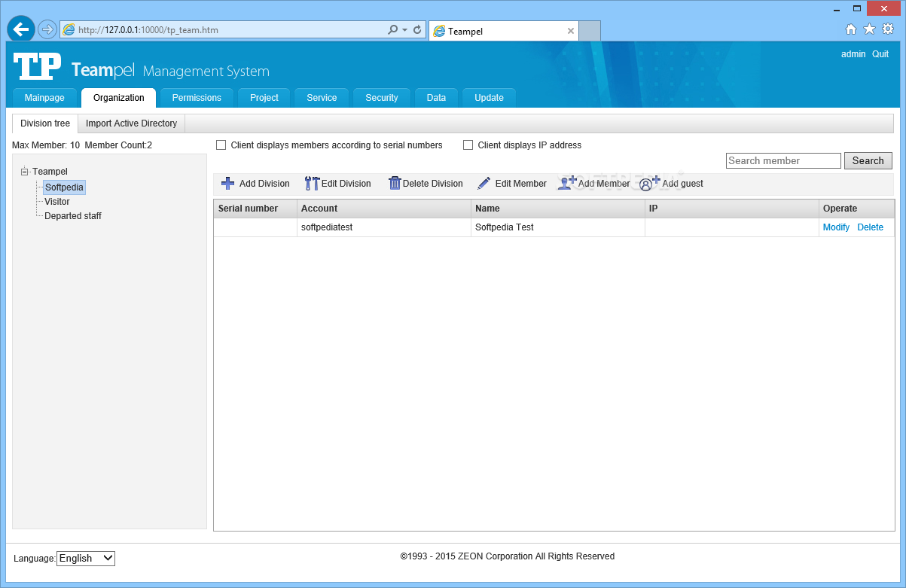Image resolution: width=906 pixels, height=588 pixels.
Task: Open browser settings gear icon
Action: coord(888,29)
